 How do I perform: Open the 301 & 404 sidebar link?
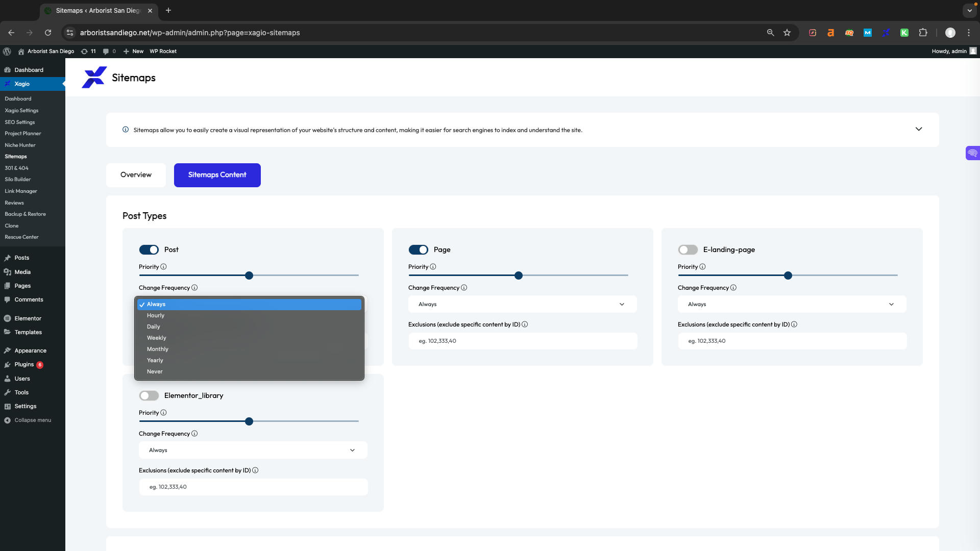pos(17,168)
